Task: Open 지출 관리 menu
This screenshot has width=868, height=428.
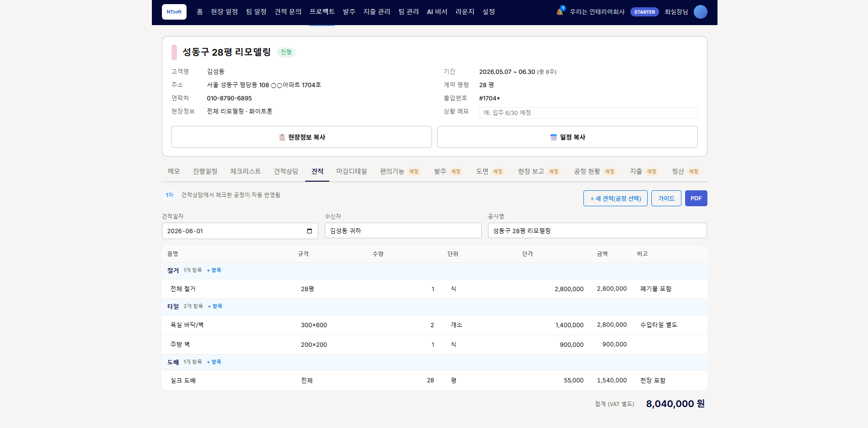Action: tap(377, 12)
